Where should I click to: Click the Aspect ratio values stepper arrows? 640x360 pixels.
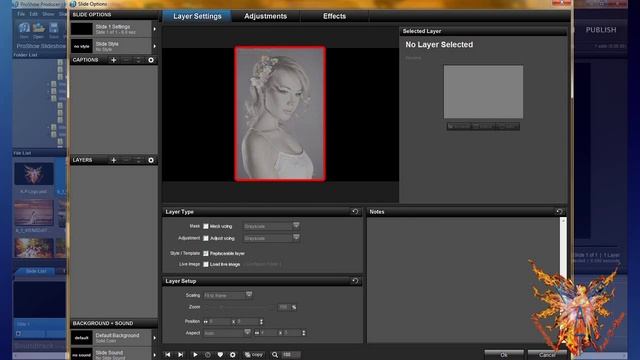click(304, 333)
